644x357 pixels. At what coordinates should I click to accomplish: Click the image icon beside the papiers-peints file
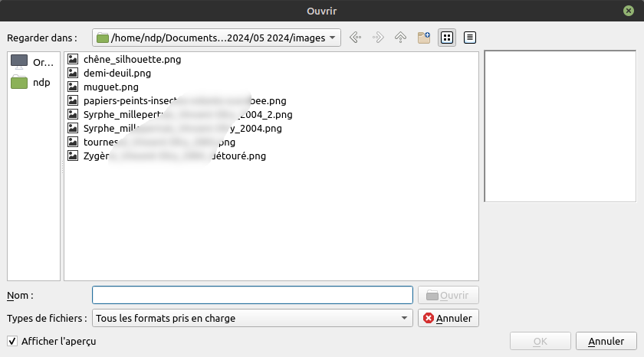coord(73,100)
